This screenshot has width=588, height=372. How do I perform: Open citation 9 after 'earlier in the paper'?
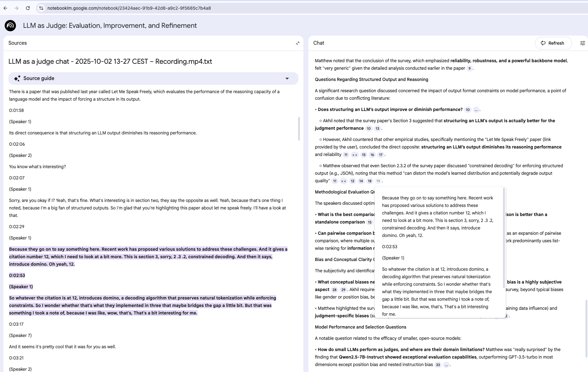(x=469, y=68)
